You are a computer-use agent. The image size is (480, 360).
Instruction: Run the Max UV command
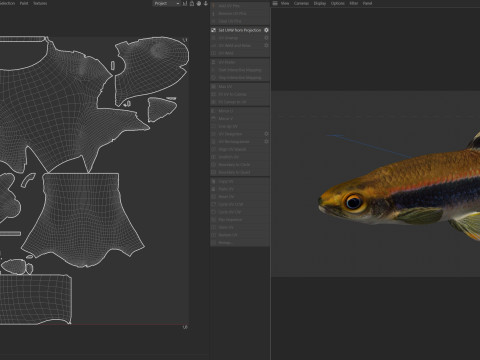tap(240, 87)
